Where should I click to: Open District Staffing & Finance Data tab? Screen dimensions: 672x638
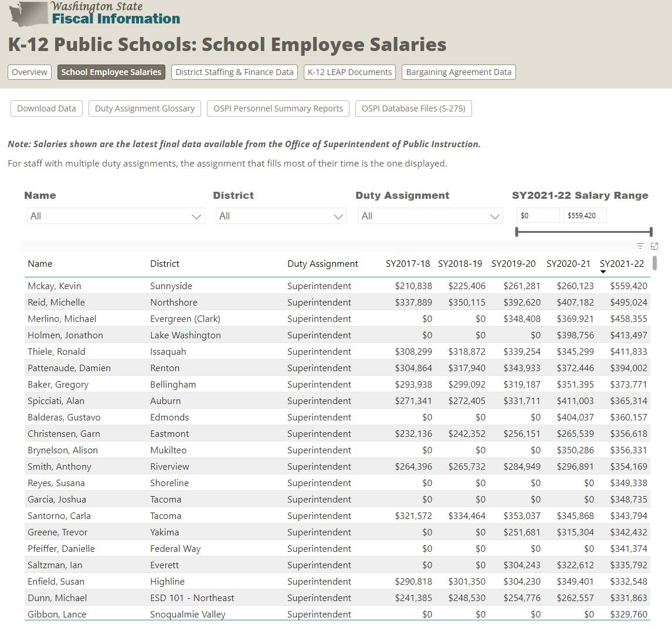pos(235,72)
